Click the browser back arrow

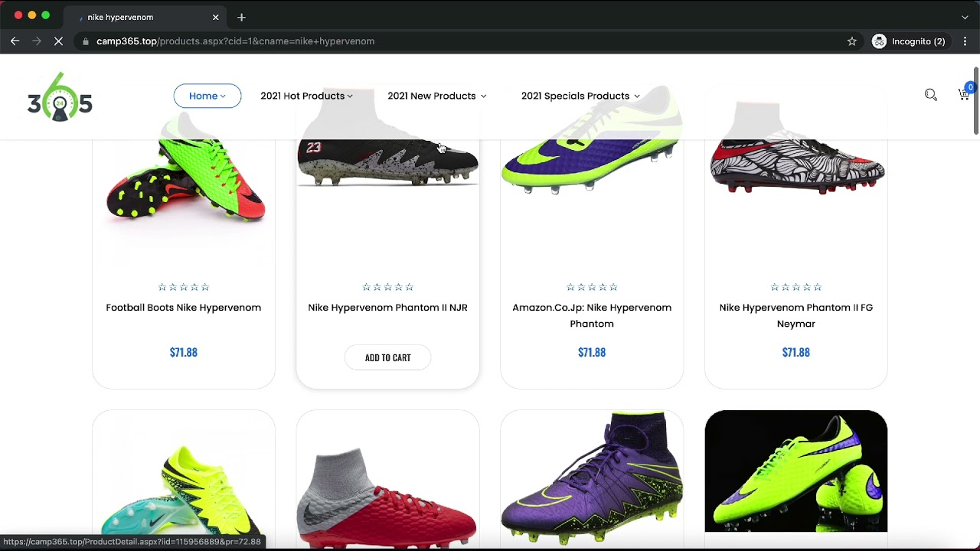tap(15, 41)
